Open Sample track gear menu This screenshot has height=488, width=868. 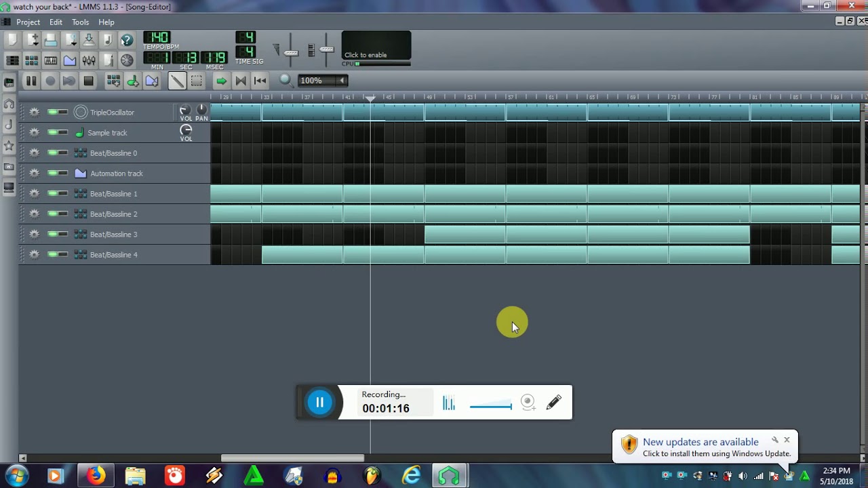click(x=34, y=133)
